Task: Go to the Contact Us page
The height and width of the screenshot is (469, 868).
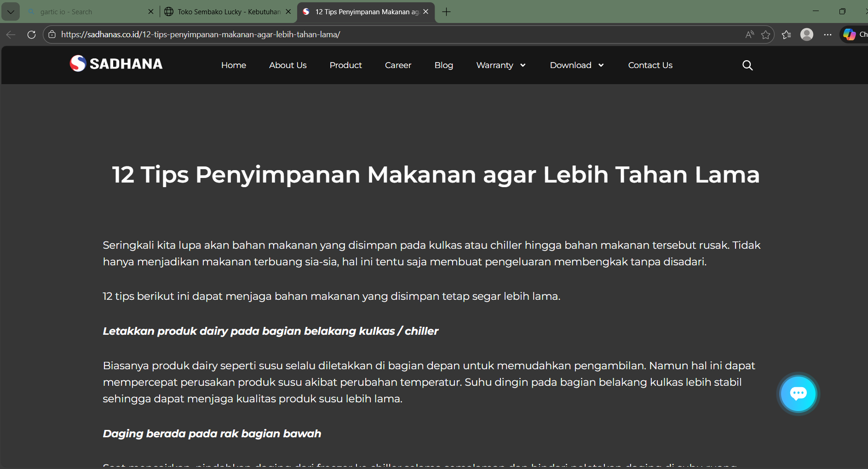Action: pyautogui.click(x=650, y=65)
